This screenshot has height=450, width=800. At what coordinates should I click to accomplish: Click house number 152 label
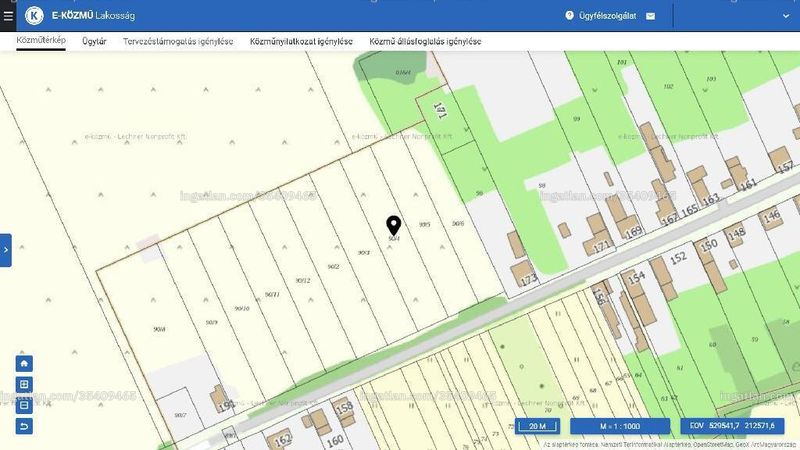coord(678,258)
